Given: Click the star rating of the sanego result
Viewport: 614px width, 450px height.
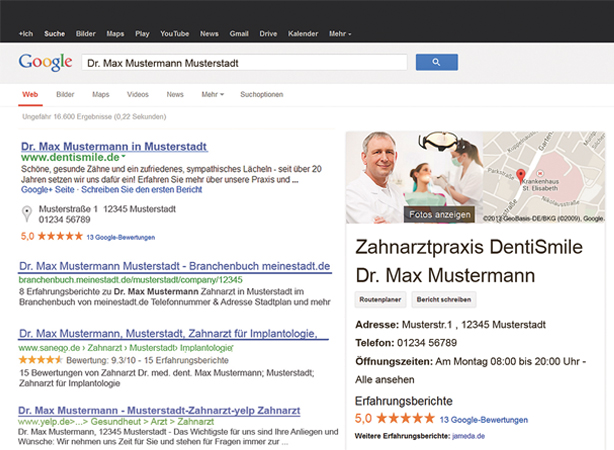Looking at the screenshot, I should 40,360.
